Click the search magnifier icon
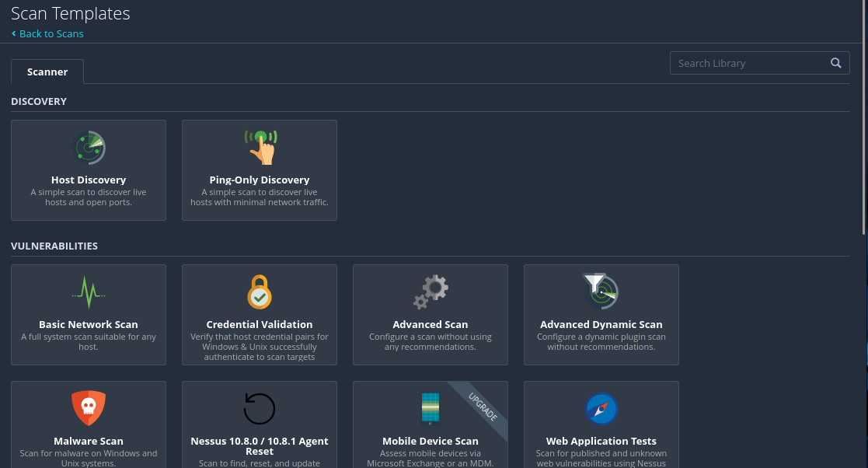This screenshot has height=468, width=868. (836, 63)
